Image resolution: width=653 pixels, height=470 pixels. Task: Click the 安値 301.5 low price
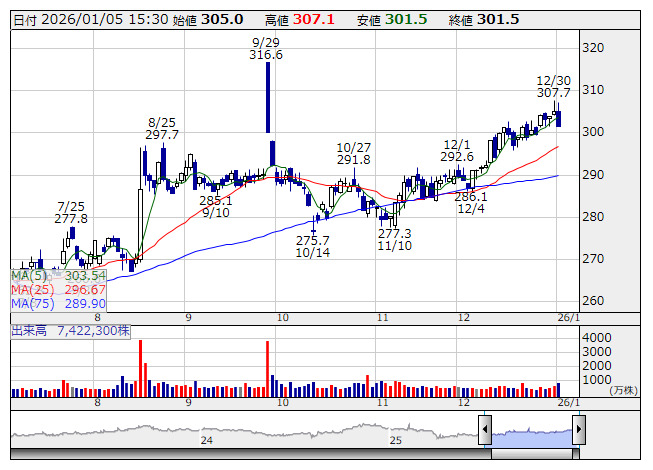click(392, 20)
